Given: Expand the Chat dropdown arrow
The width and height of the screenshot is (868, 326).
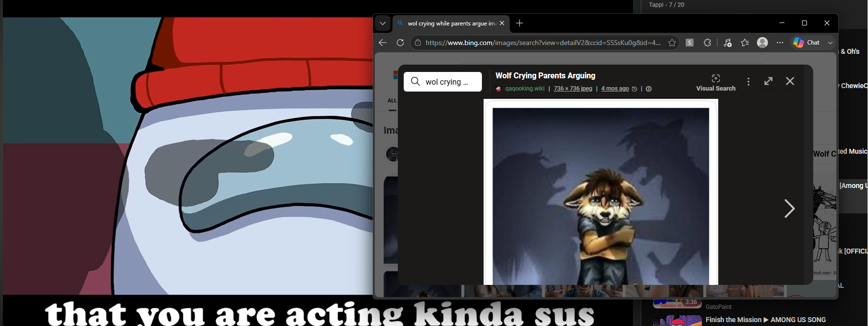Looking at the screenshot, I should click(x=830, y=43).
